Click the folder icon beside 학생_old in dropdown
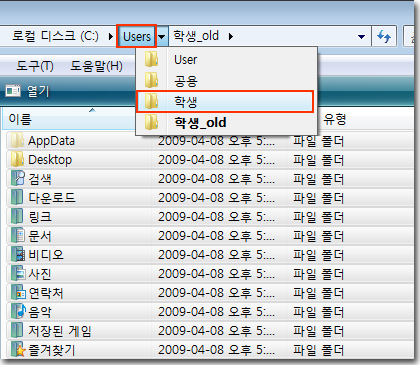420x365 pixels. click(151, 122)
